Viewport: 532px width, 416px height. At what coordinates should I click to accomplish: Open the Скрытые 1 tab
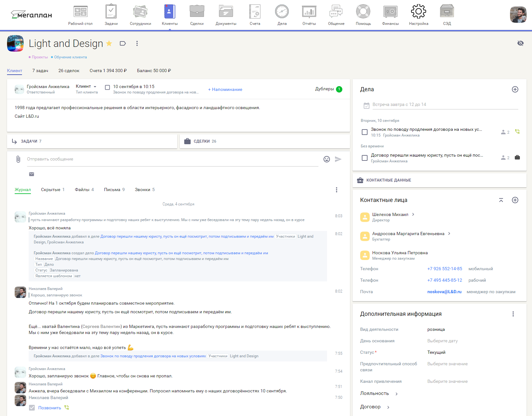[x=53, y=189]
